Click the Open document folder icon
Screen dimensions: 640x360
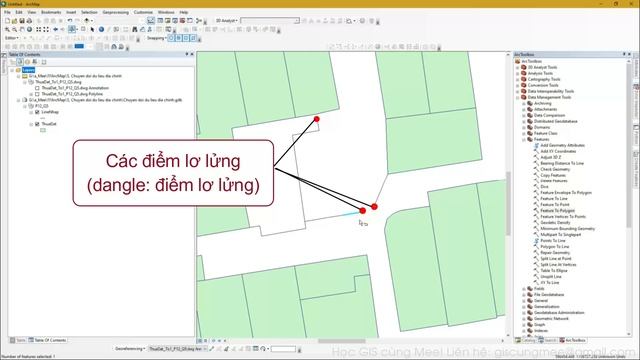click(15, 20)
